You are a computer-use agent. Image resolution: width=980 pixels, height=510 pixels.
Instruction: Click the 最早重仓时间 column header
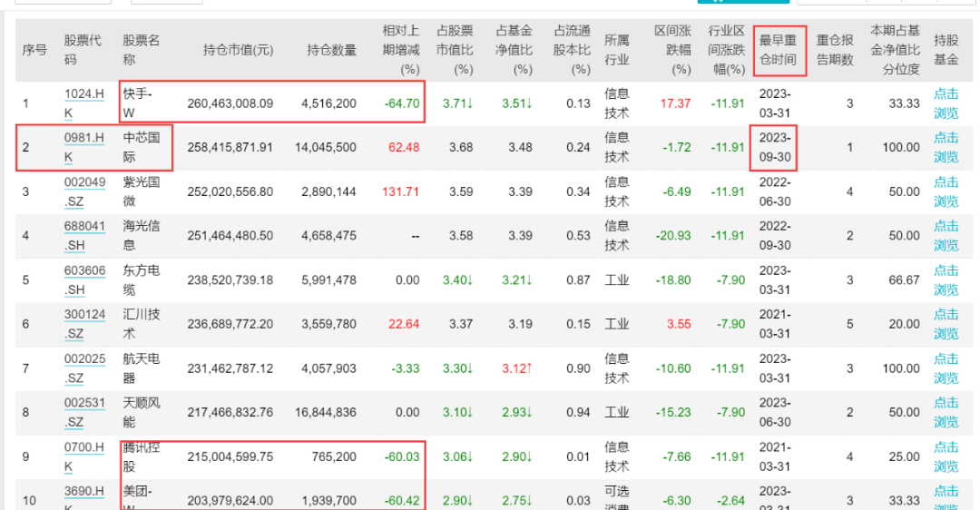[x=778, y=50]
